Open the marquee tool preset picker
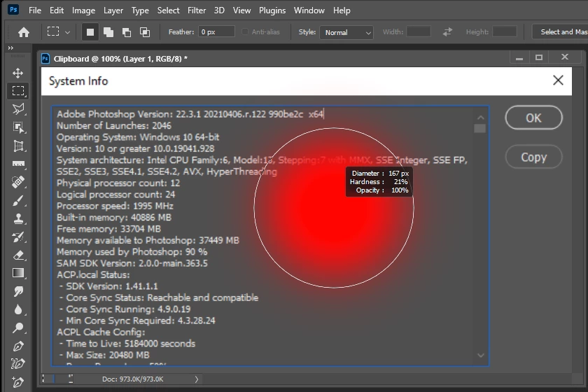This screenshot has width=588, height=392. (x=57, y=32)
